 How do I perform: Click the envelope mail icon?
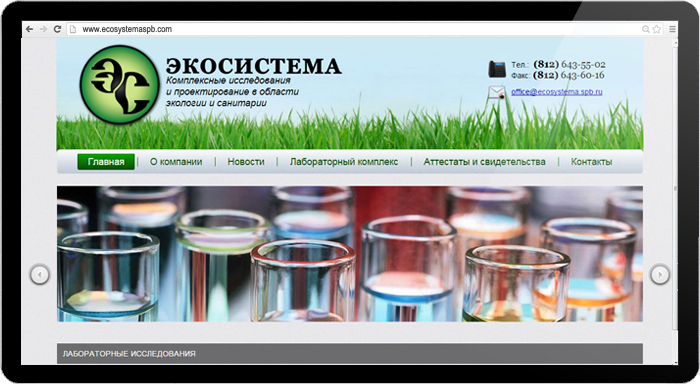tap(496, 92)
